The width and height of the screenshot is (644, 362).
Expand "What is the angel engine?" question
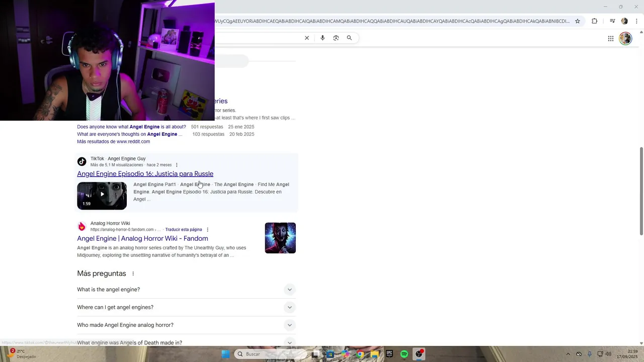click(186, 290)
